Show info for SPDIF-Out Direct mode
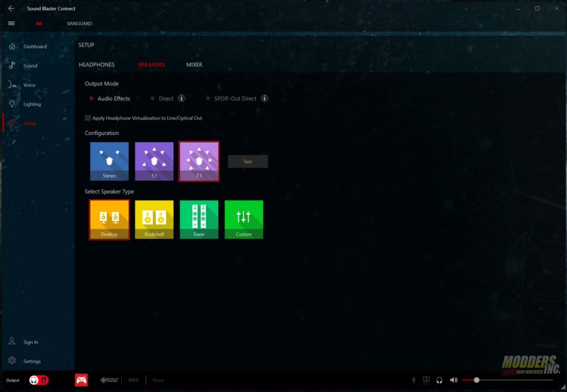 coord(264,99)
